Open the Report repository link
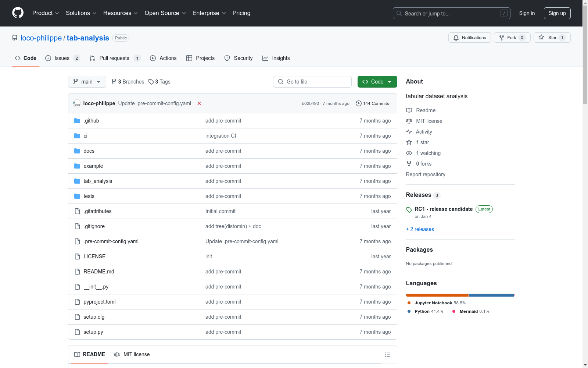Viewport: 588px width, 368px height. pos(426,174)
